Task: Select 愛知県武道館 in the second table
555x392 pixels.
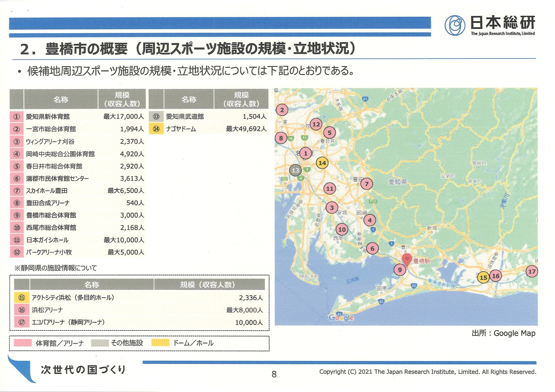Action: coord(185,117)
